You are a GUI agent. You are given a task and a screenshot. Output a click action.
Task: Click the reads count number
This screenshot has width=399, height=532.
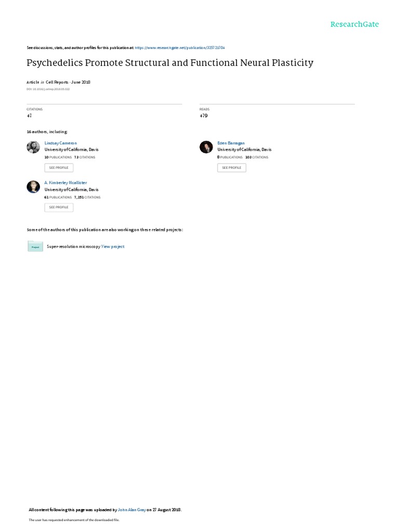(203, 115)
